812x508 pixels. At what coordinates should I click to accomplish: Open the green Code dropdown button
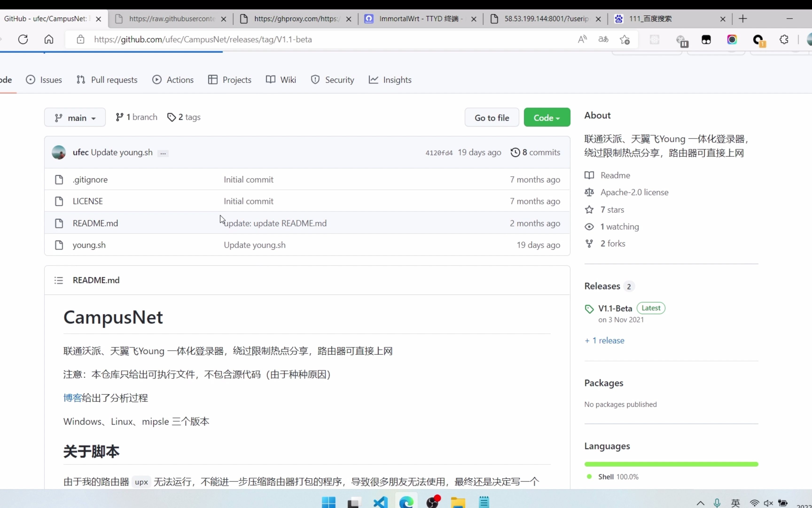point(547,117)
